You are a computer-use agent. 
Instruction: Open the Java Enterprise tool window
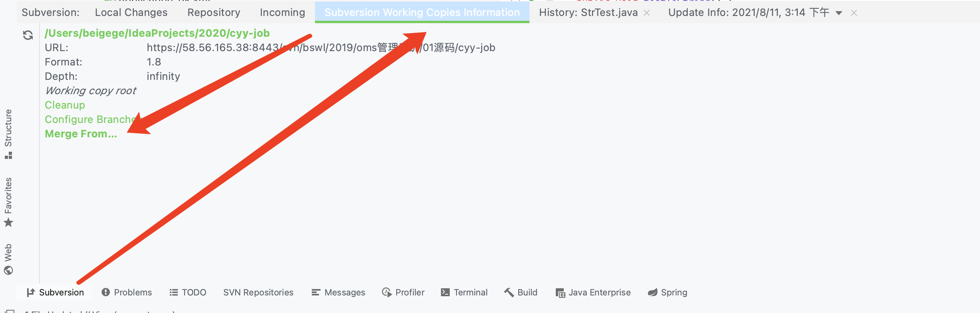(x=593, y=292)
